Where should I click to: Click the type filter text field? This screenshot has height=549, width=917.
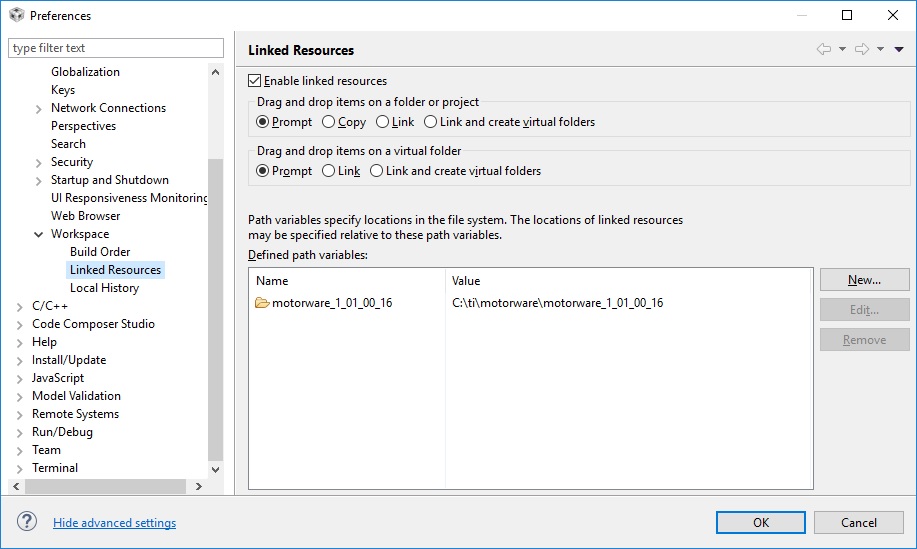point(115,48)
